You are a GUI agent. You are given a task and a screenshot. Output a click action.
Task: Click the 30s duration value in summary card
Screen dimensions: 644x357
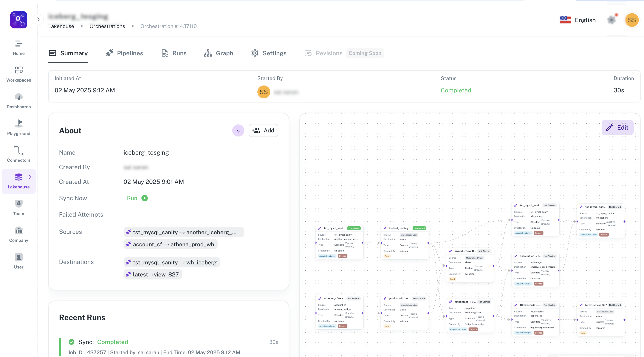click(x=618, y=90)
